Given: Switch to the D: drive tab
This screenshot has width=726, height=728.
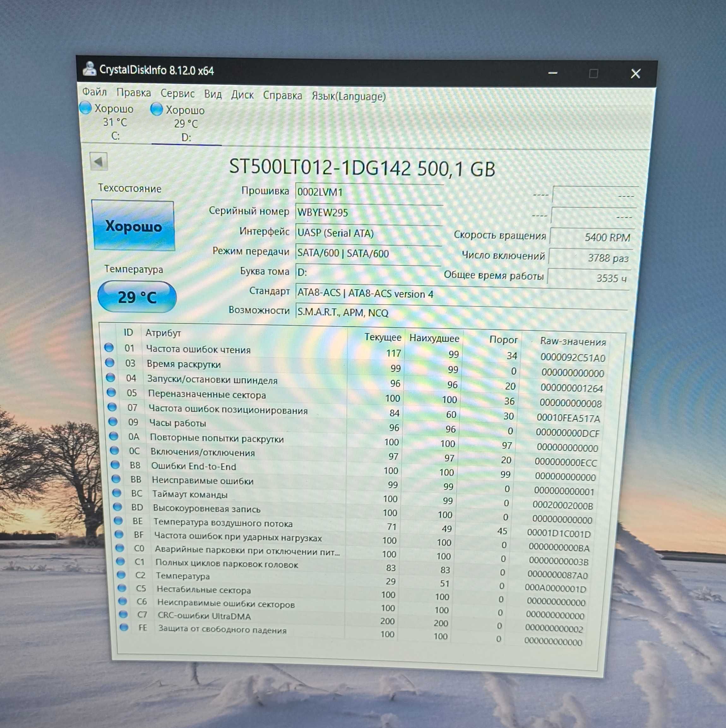Looking at the screenshot, I should (186, 124).
